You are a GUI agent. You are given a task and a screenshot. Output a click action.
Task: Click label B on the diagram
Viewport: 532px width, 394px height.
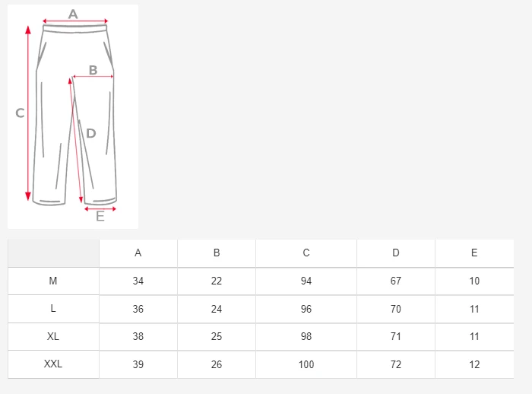[93, 70]
